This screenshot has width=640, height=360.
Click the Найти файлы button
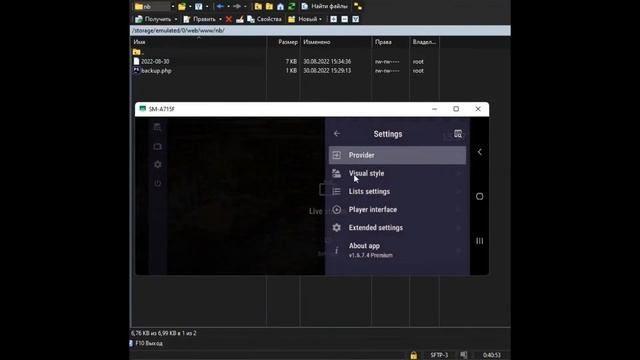(x=324, y=6)
